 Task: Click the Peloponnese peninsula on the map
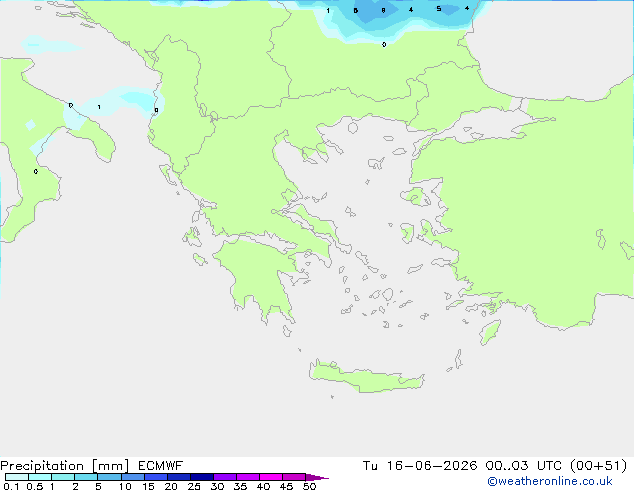(x=259, y=275)
